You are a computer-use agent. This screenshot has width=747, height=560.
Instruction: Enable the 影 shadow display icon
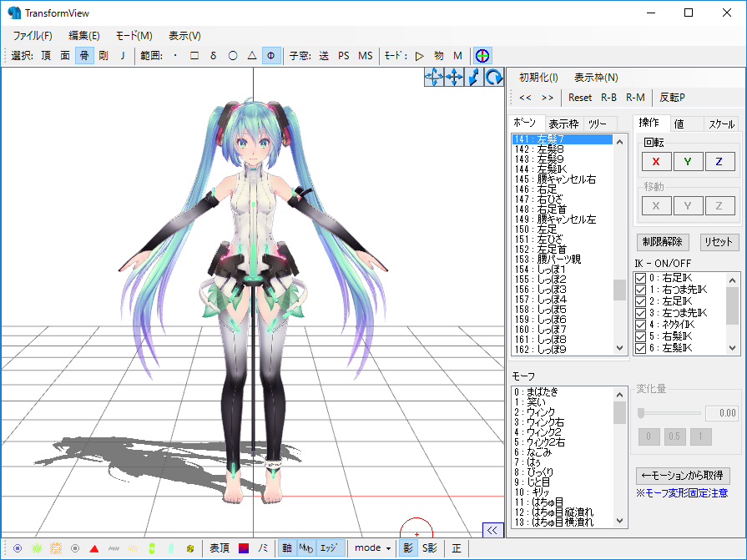pos(406,547)
